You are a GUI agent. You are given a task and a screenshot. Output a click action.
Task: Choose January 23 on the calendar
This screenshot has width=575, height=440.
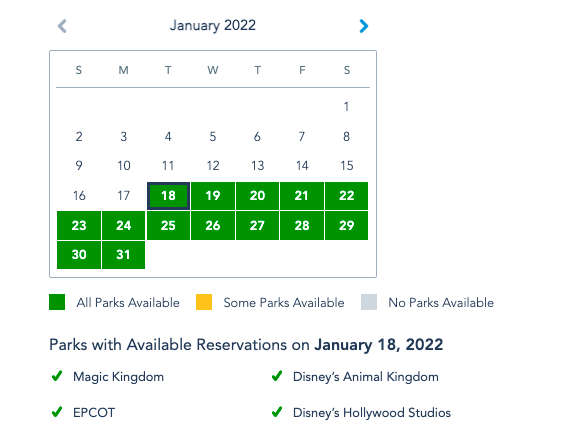(79, 226)
